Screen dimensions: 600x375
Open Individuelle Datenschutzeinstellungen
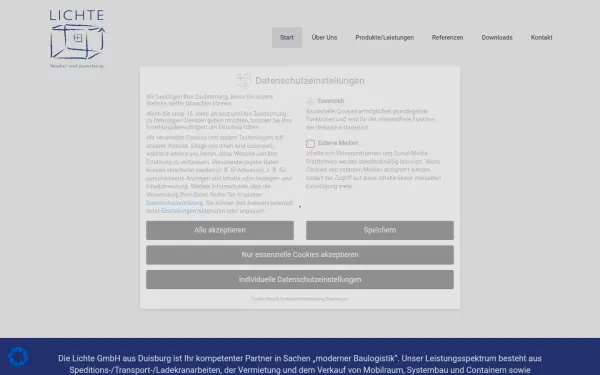coord(300,279)
